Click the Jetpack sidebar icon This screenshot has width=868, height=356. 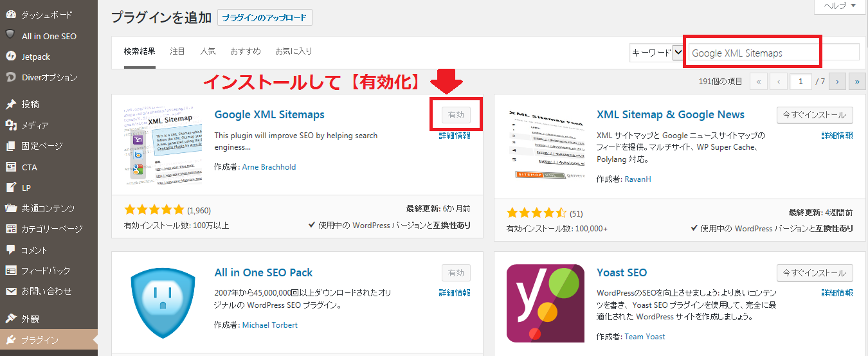tap(10, 57)
